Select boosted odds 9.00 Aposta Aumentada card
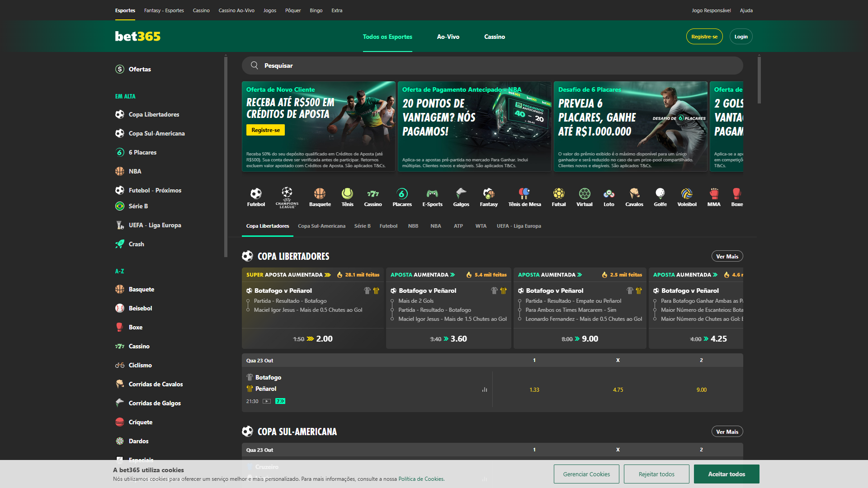Screen dimensions: 868x488 pyautogui.click(x=580, y=338)
